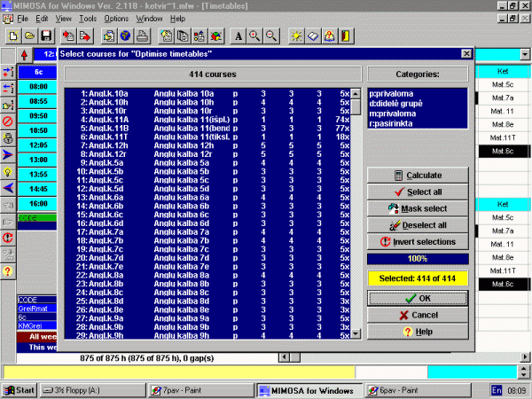
Task: Click the save diskette toolbar icon
Action: tap(44, 36)
